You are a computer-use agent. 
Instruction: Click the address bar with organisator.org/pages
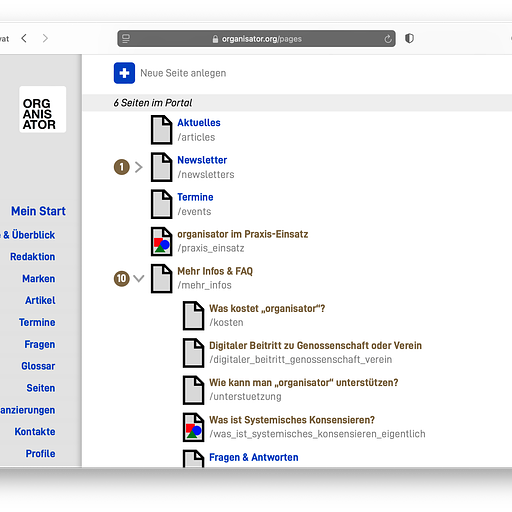(256, 39)
